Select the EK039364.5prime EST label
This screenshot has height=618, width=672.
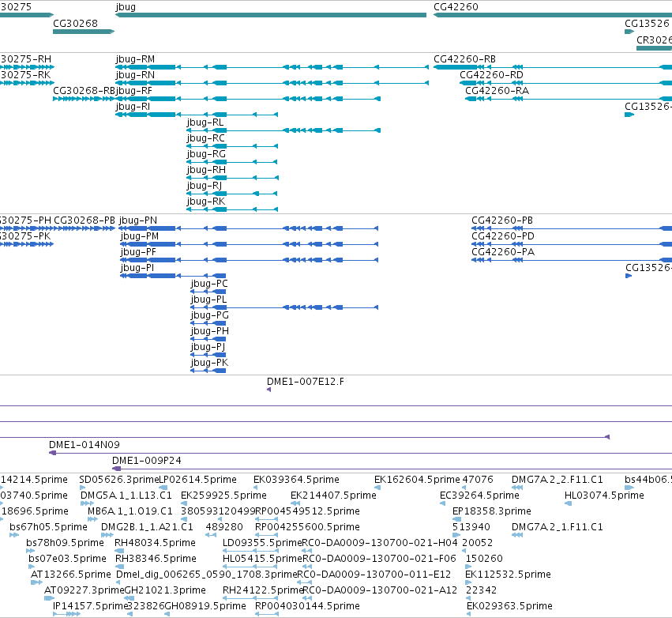296,480
